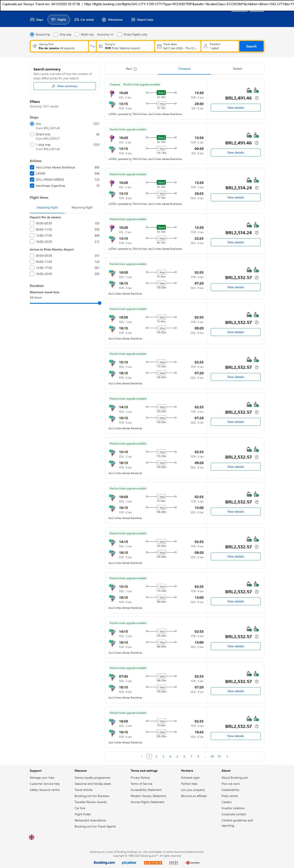Open the Travellers 1 adult selector
The image size is (294, 868).
220,46
